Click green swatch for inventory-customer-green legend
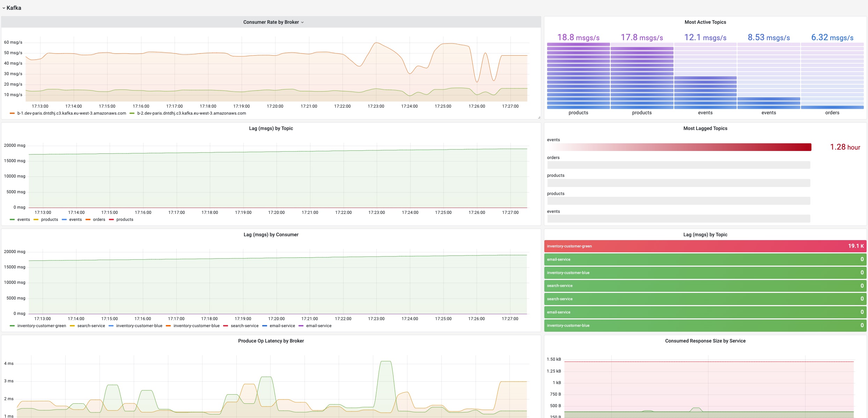This screenshot has width=868, height=418. 12,326
